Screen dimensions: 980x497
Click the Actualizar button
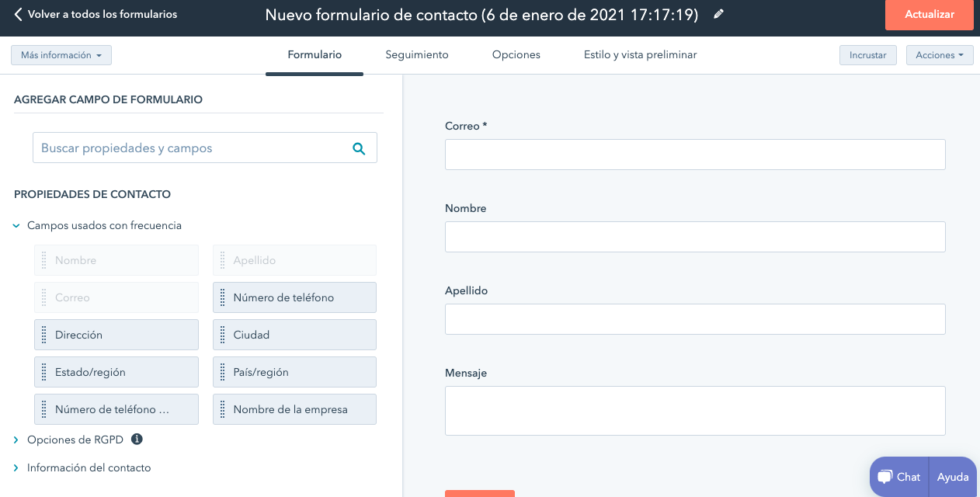[x=929, y=14]
